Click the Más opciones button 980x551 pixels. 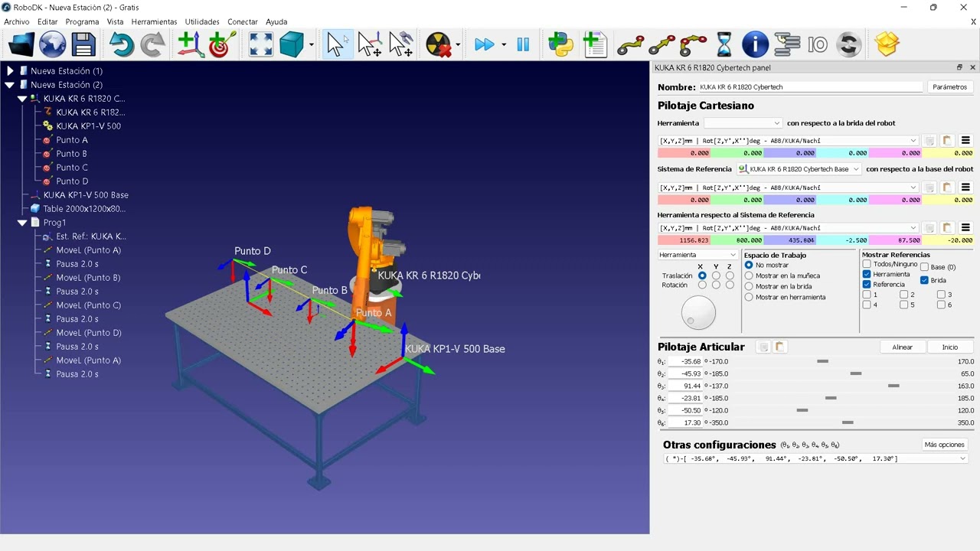tap(945, 445)
